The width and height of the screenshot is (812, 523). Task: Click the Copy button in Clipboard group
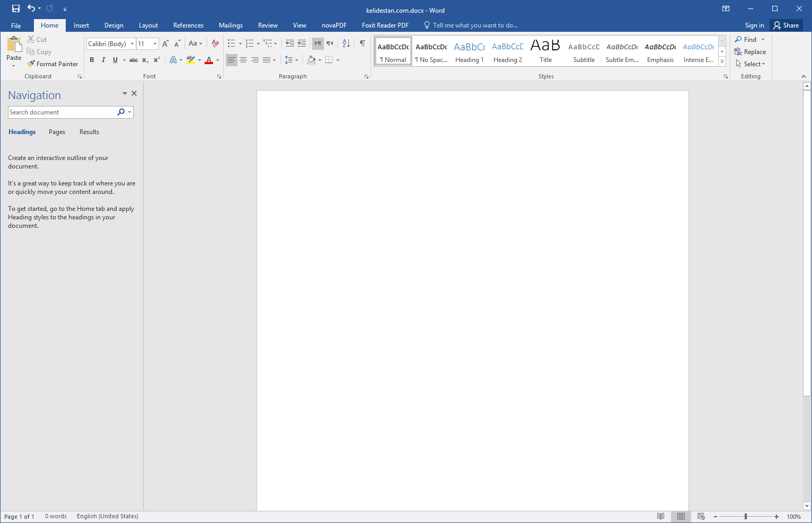click(x=39, y=51)
